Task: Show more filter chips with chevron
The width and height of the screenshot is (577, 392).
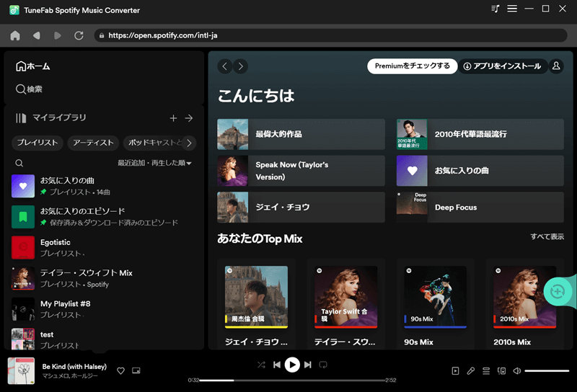Action: (x=189, y=143)
